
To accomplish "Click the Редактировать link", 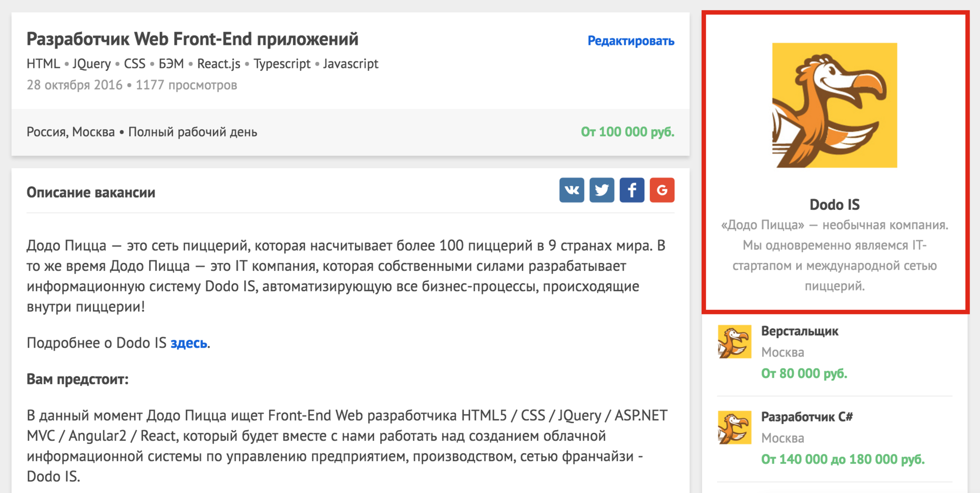I will [631, 41].
